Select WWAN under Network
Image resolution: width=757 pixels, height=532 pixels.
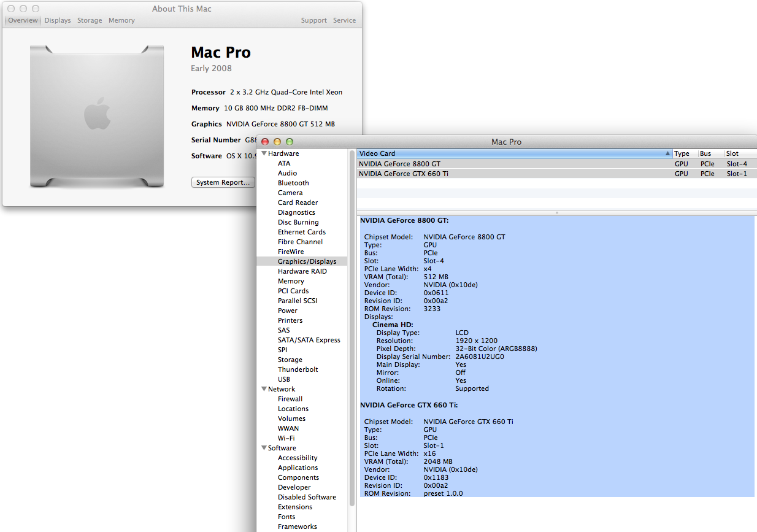[x=288, y=428]
